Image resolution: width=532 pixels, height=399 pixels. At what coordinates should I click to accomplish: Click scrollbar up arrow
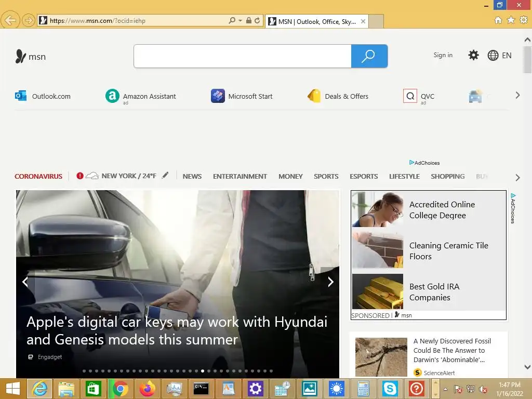pyautogui.click(x=527, y=40)
